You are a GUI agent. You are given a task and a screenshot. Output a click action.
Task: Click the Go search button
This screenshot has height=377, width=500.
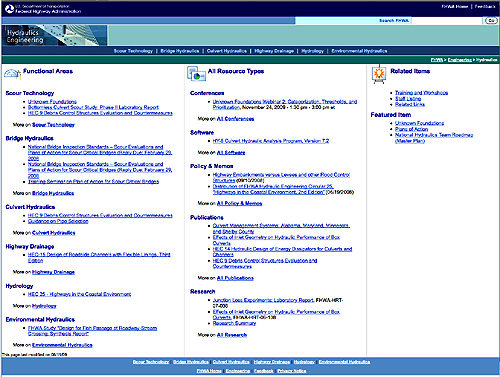491,21
